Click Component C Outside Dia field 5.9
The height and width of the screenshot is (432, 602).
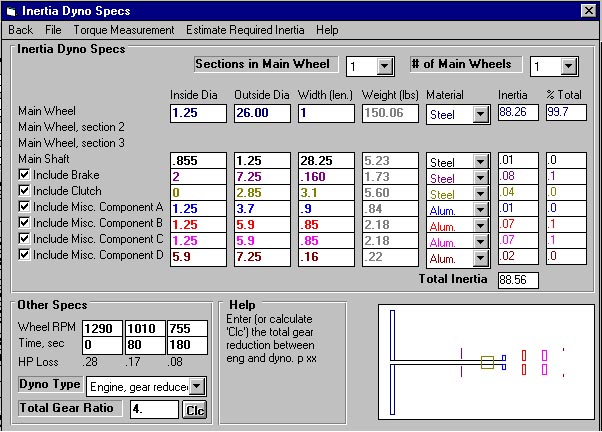coord(262,241)
